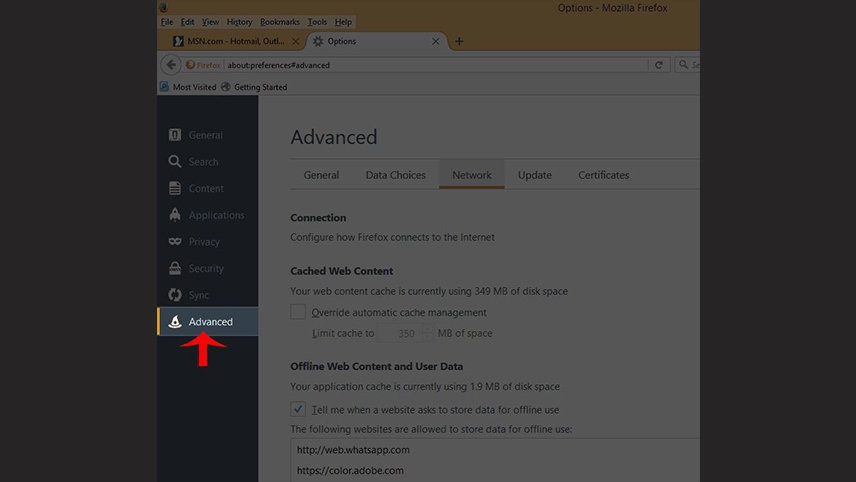Open the General preferences icon in sidebar

175,135
